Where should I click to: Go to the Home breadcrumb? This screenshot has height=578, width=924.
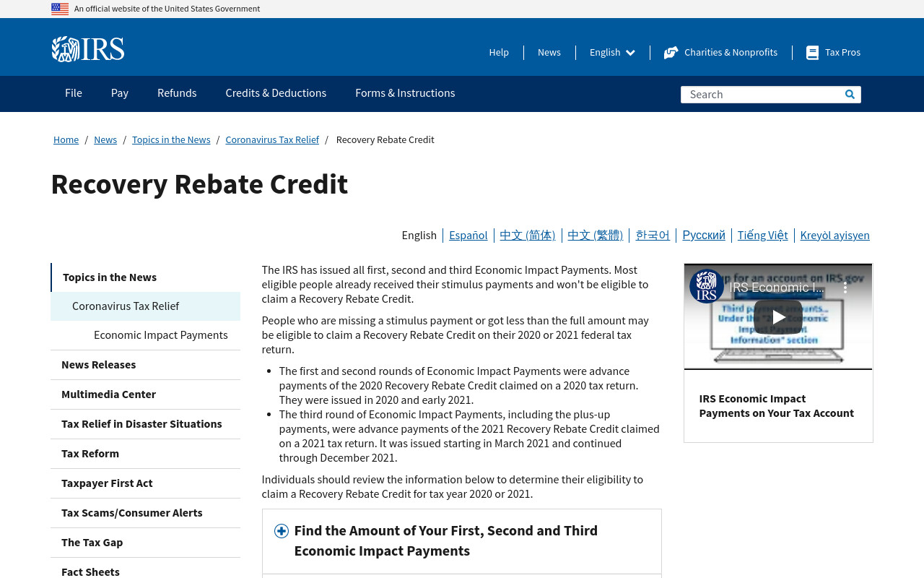coord(66,139)
